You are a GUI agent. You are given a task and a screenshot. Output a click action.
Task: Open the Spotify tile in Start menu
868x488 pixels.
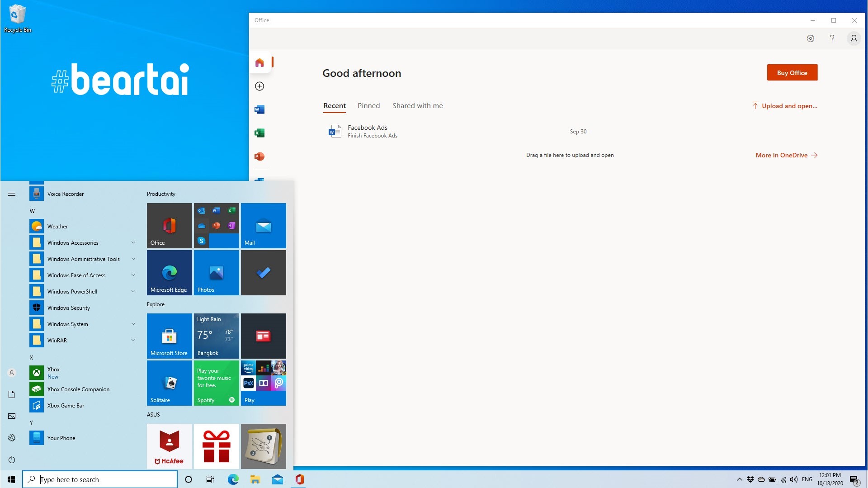[216, 383]
